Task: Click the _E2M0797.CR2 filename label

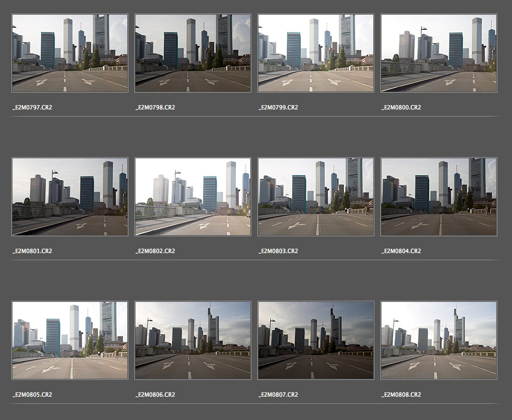Action: click(32, 107)
